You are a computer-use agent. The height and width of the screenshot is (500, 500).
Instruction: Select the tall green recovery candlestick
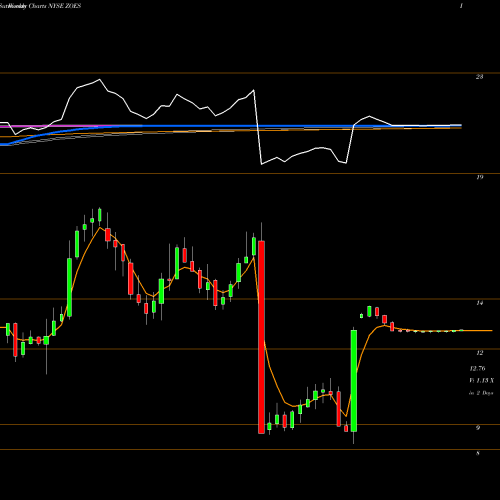pos(354,381)
